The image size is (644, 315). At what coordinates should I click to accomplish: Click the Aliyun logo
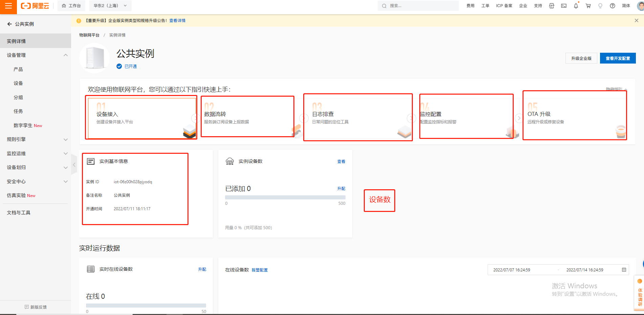(x=35, y=6)
